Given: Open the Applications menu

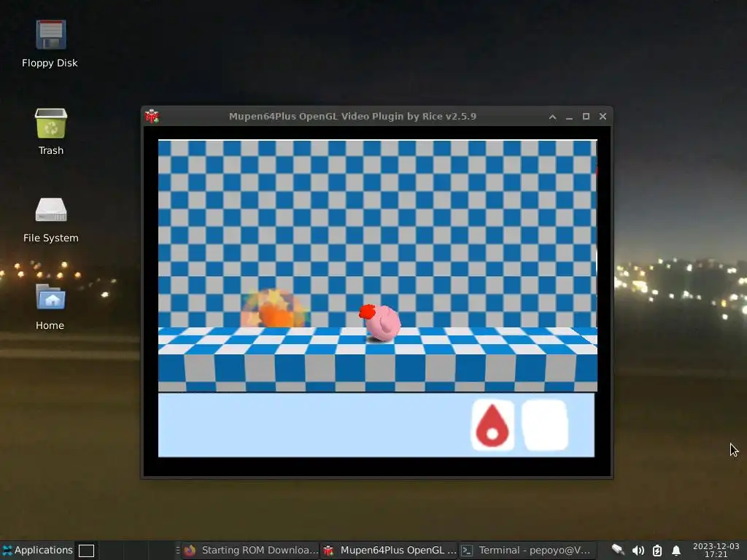Looking at the screenshot, I should [x=38, y=551].
